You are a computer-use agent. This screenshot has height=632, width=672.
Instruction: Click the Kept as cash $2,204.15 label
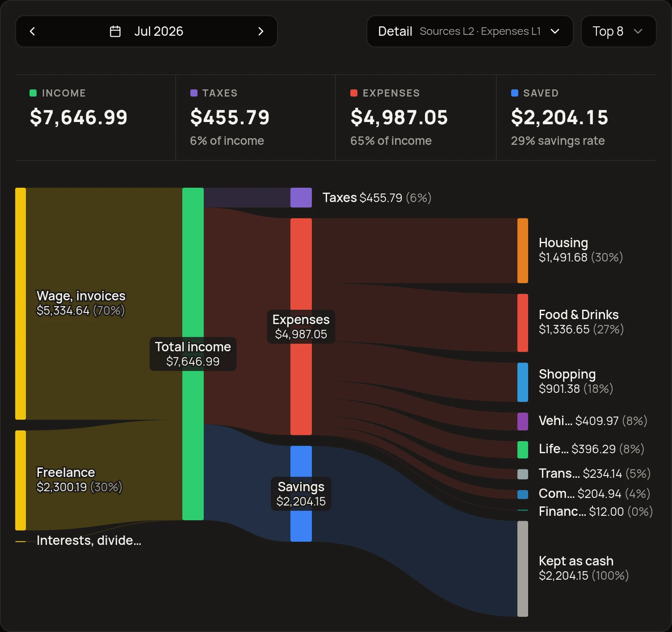tap(584, 568)
